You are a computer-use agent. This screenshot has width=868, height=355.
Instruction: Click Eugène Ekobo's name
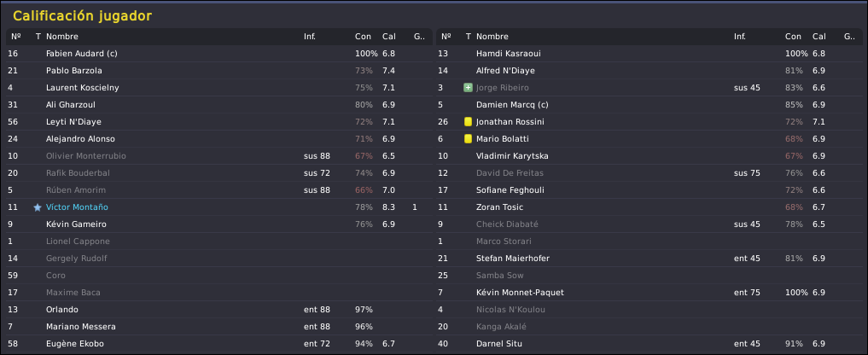click(75, 344)
